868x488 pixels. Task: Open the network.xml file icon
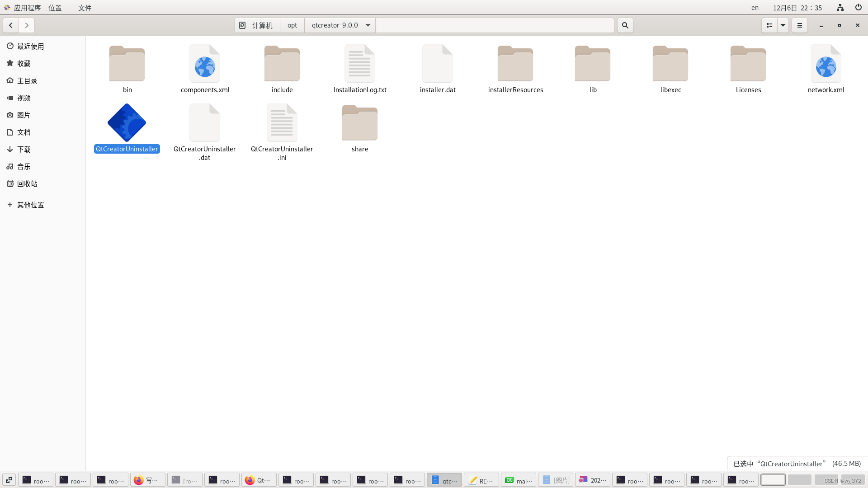(826, 63)
